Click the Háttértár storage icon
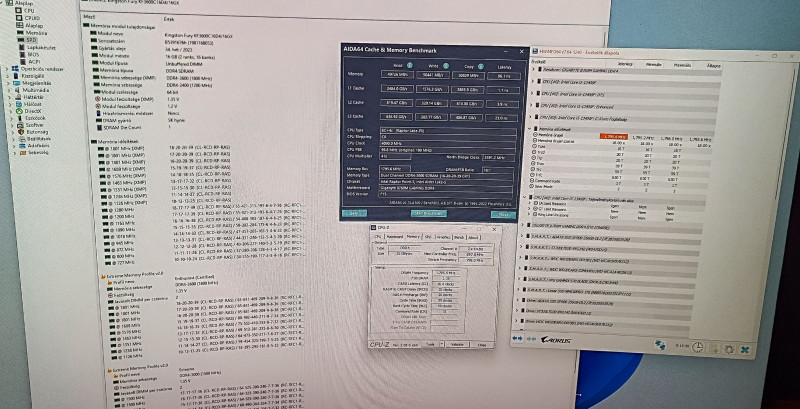The height and width of the screenshot is (409, 800). coord(18,97)
